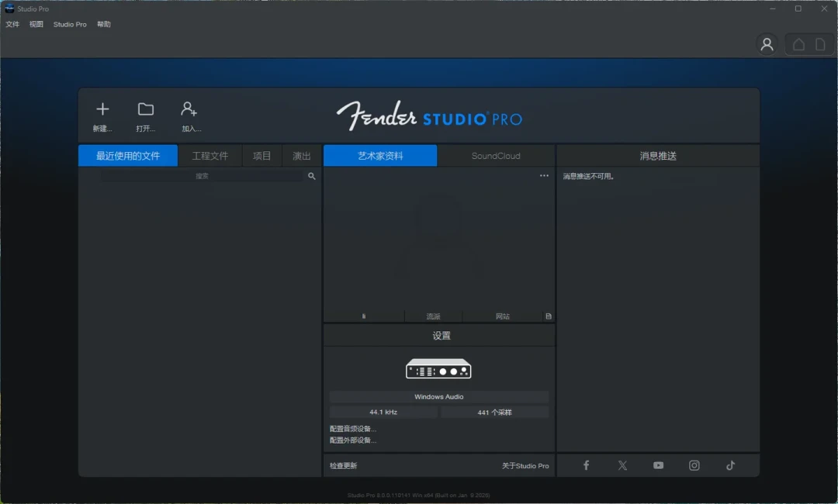The image size is (838, 504).
Task: Open the Facebook social link icon
Action: 587,465
